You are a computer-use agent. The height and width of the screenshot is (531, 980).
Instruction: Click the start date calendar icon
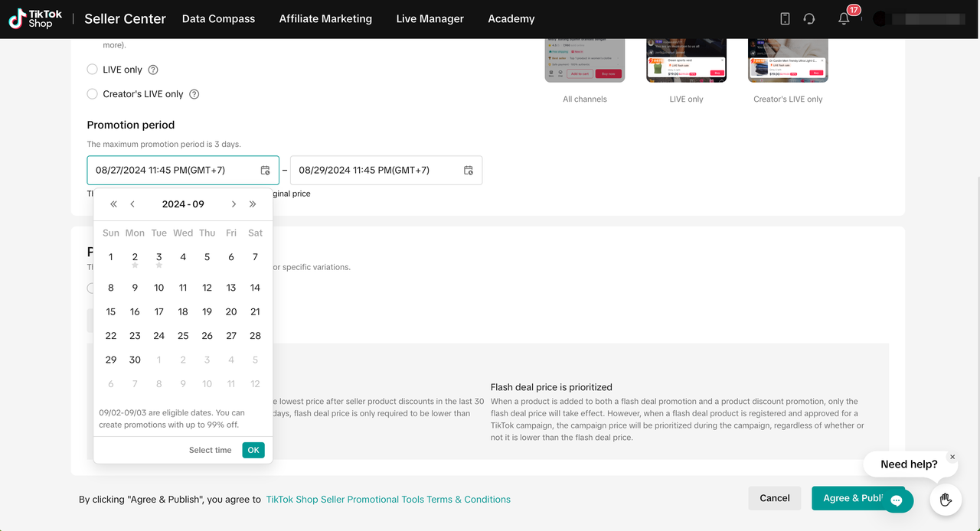[265, 171]
